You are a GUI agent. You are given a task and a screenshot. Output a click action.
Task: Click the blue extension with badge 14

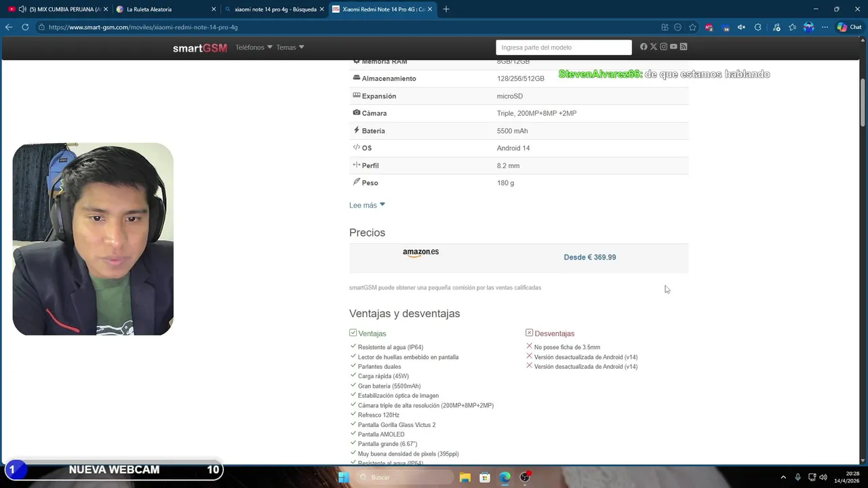tap(726, 28)
